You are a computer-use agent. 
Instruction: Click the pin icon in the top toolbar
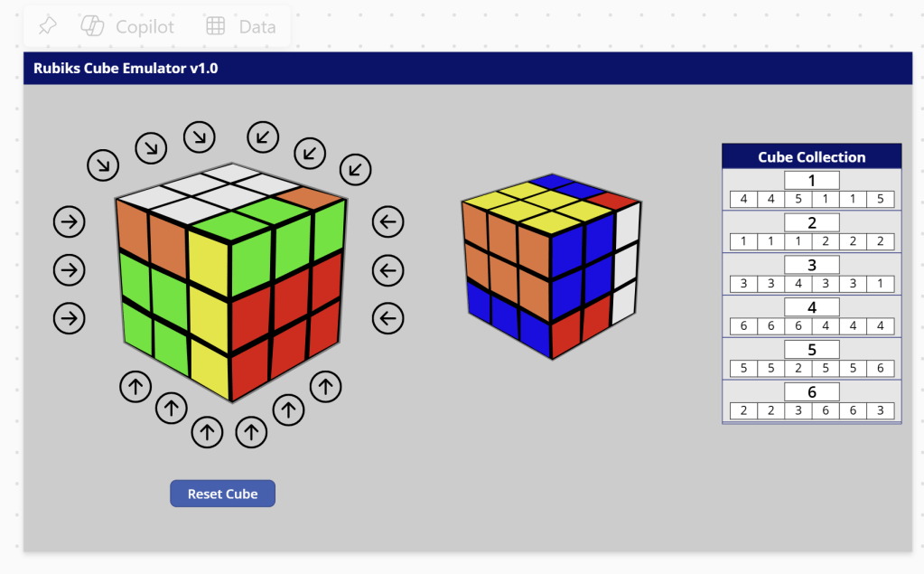point(47,26)
